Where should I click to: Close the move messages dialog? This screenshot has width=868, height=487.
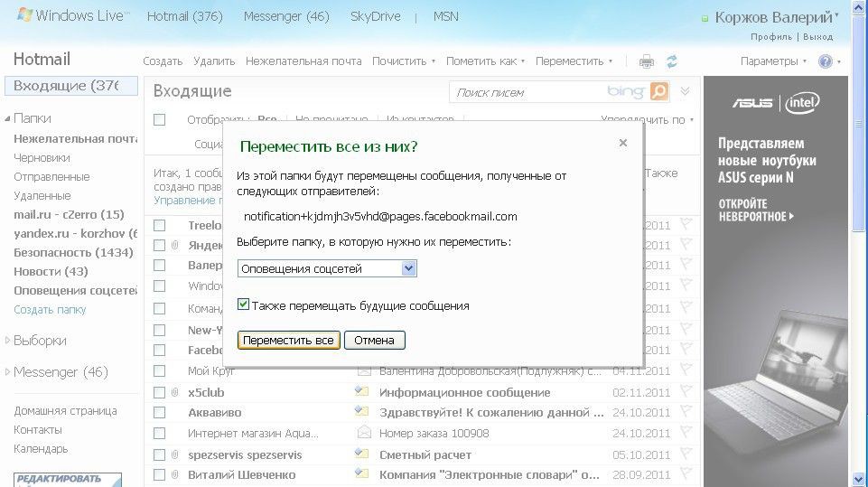[x=622, y=143]
